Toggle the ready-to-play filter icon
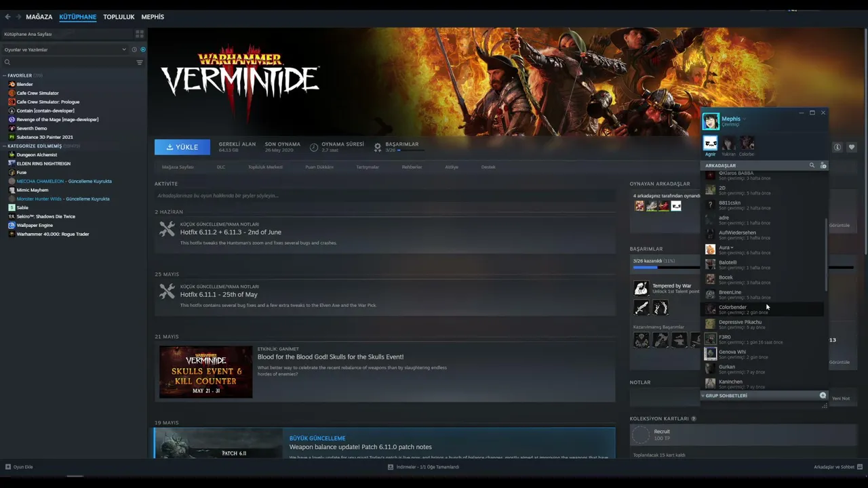Viewport: 868px width, 488px height. tap(142, 49)
